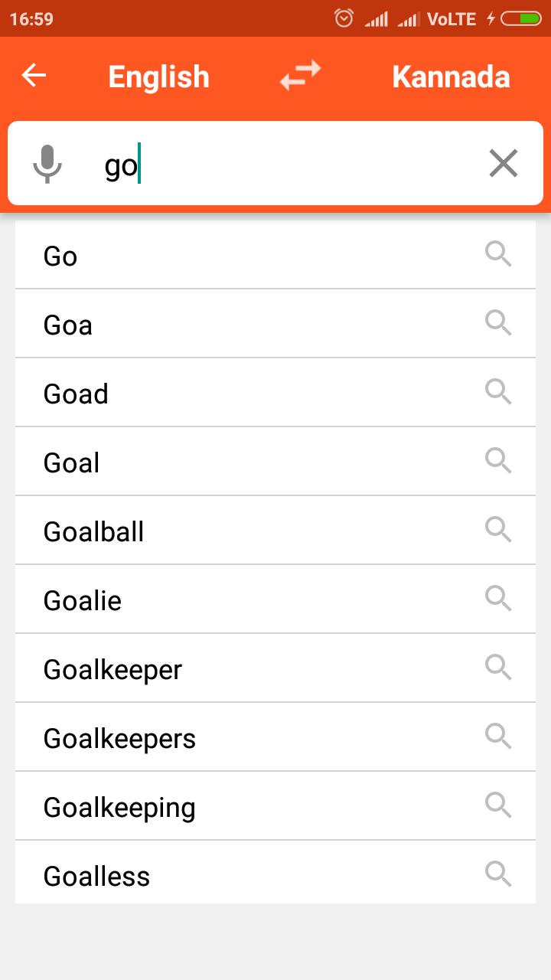
Task: Pick the word Goad from list
Action: click(x=275, y=393)
